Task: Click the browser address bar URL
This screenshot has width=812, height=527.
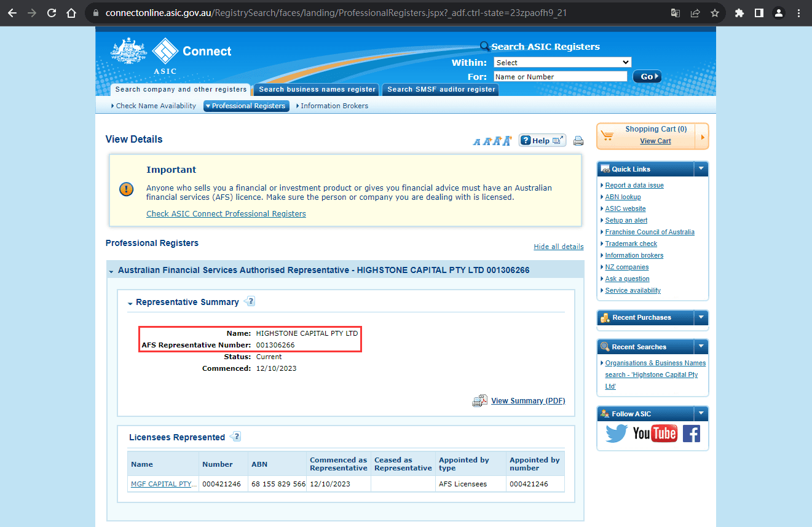Action: tap(336, 13)
